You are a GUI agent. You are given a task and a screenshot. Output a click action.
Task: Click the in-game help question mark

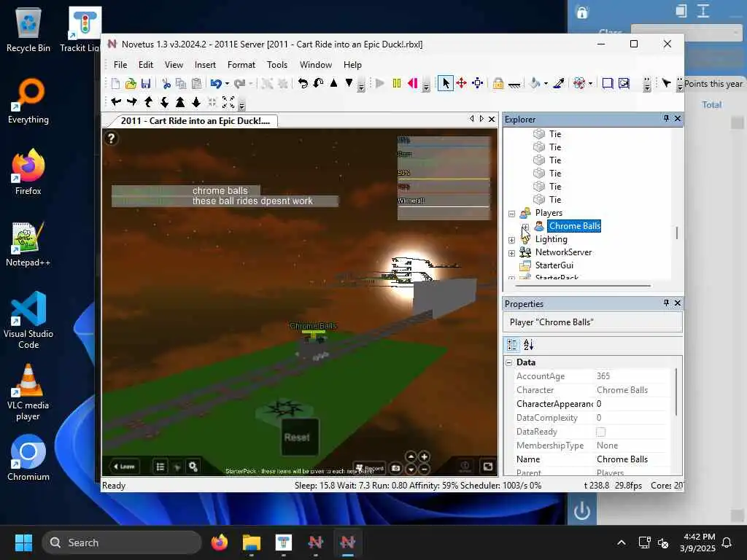[x=111, y=139]
